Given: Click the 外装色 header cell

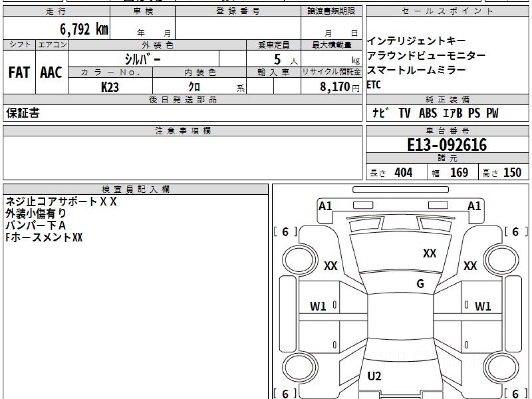Looking at the screenshot, I should (157, 45).
